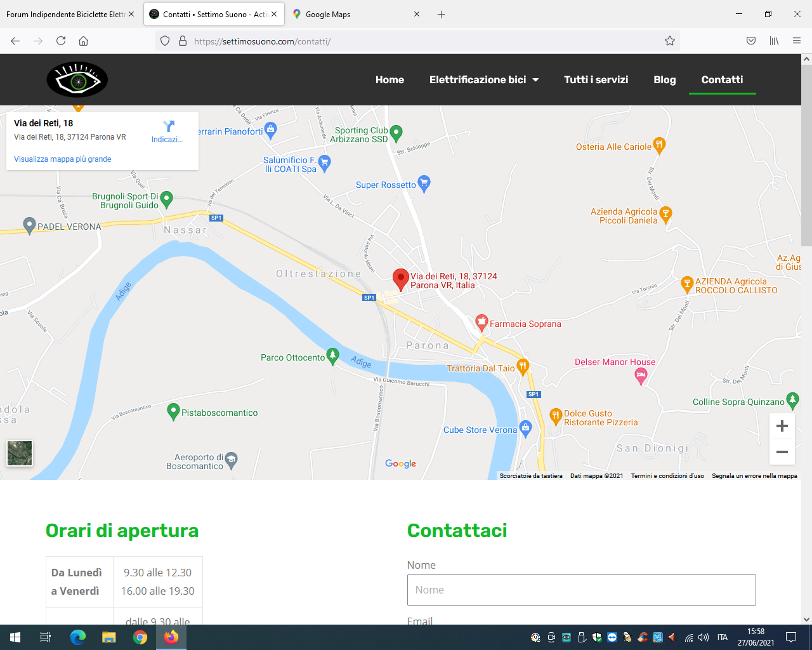The image size is (812, 650).
Task: Open Termini e condizioni d'uso link
Action: tap(667, 476)
